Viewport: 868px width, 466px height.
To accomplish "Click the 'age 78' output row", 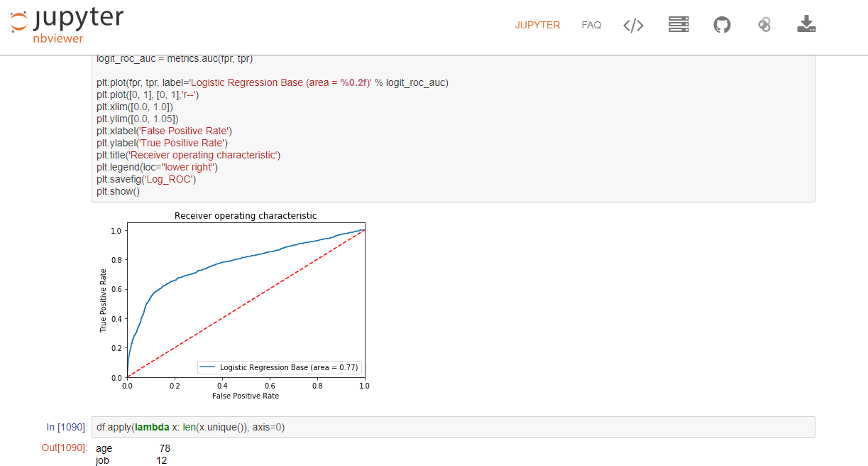I will (133, 448).
